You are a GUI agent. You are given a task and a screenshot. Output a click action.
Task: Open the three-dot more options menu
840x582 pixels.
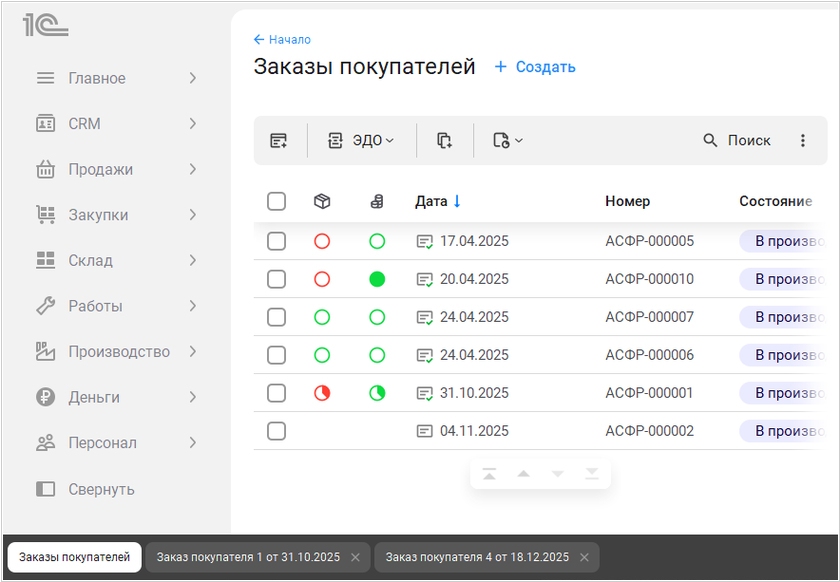802,141
